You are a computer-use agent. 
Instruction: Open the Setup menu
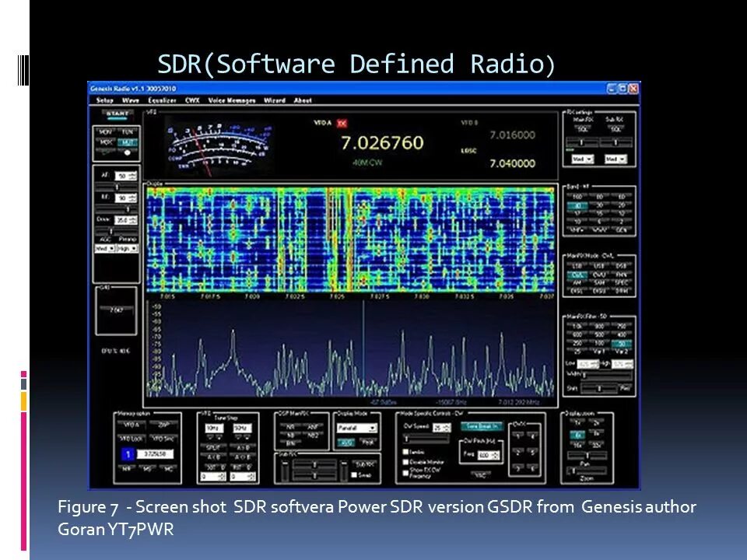click(x=104, y=100)
